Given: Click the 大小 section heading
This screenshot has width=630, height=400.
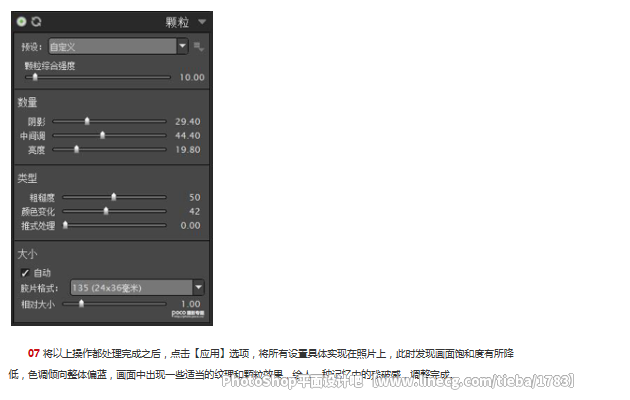Looking at the screenshot, I should (27, 254).
